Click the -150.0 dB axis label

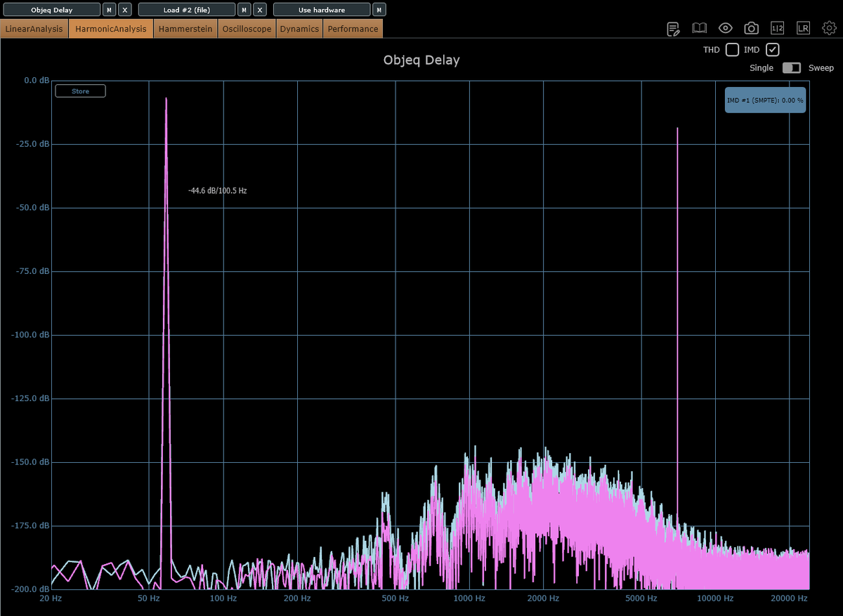click(32, 462)
